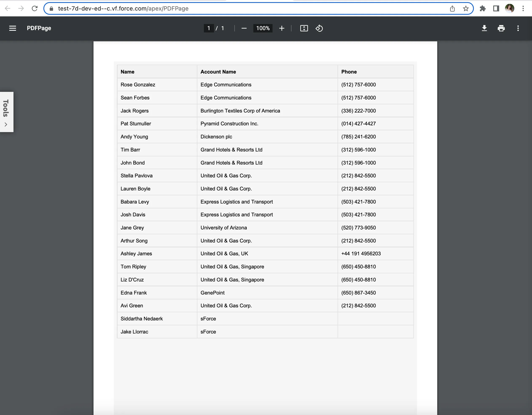The image size is (532, 415).
Task: Toggle the PDF sidebar hamburger menu
Action: point(13,28)
